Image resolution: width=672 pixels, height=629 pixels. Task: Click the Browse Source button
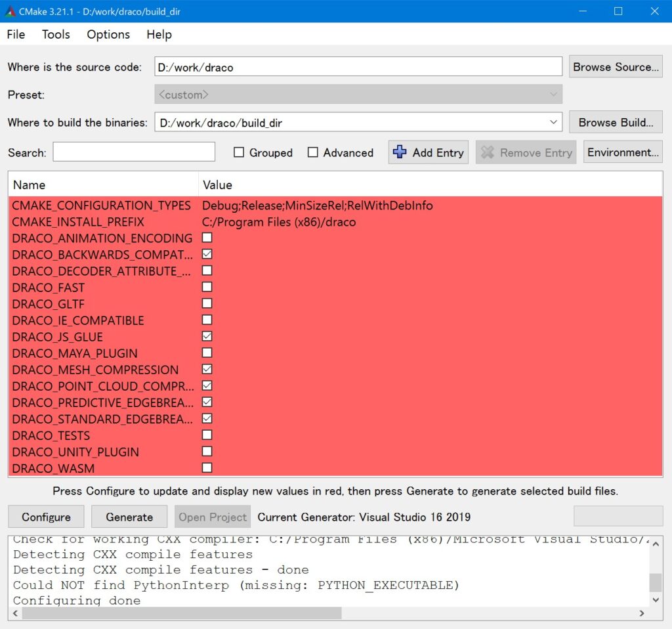616,67
